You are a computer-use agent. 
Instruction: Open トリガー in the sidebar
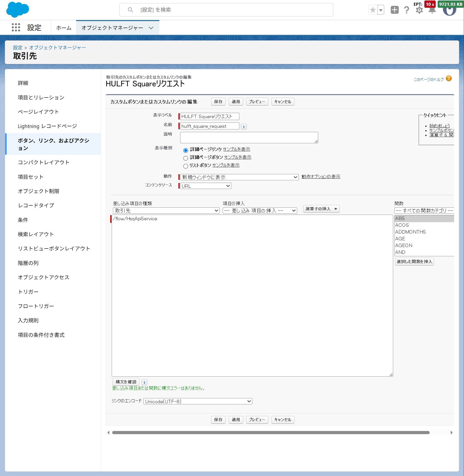28,292
